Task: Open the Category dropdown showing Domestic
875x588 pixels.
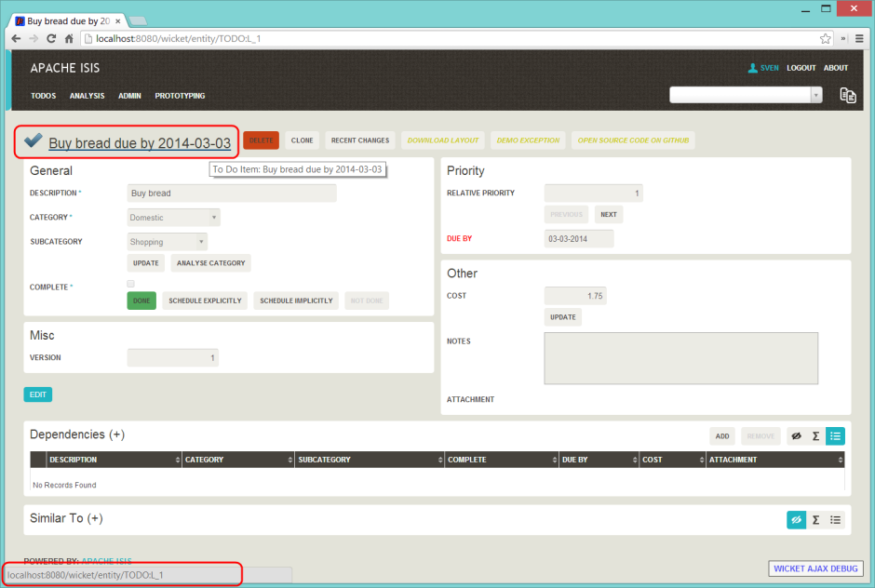Action: pos(173,218)
